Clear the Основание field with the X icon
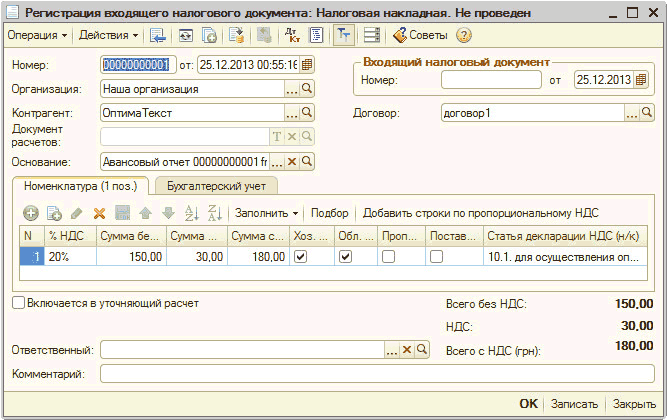 click(x=292, y=161)
